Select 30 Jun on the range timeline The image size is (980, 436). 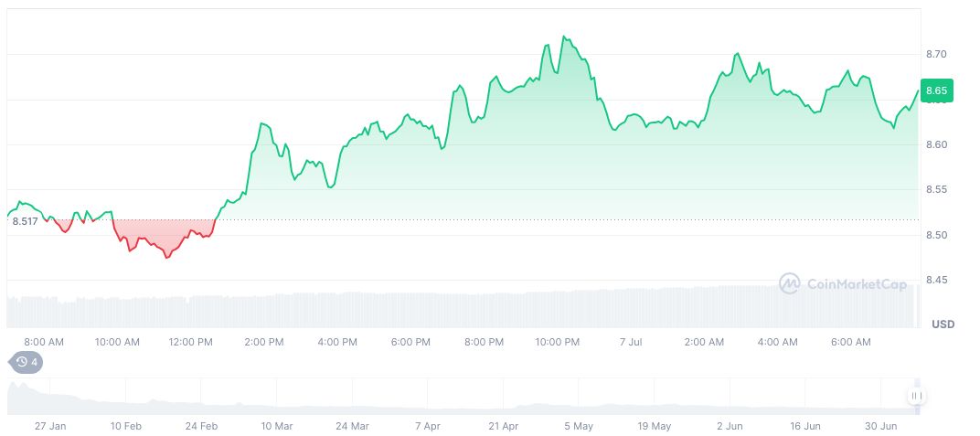coord(880,426)
